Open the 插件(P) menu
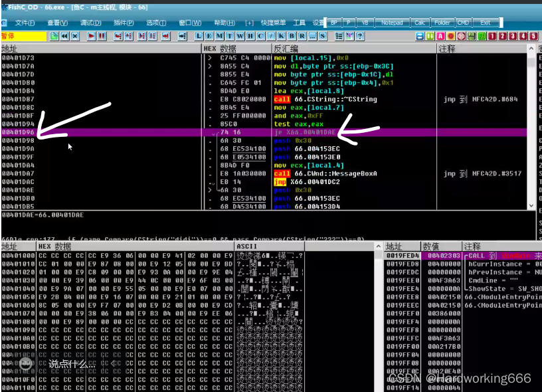Image resolution: width=542 pixels, height=392 pixels. [x=124, y=23]
